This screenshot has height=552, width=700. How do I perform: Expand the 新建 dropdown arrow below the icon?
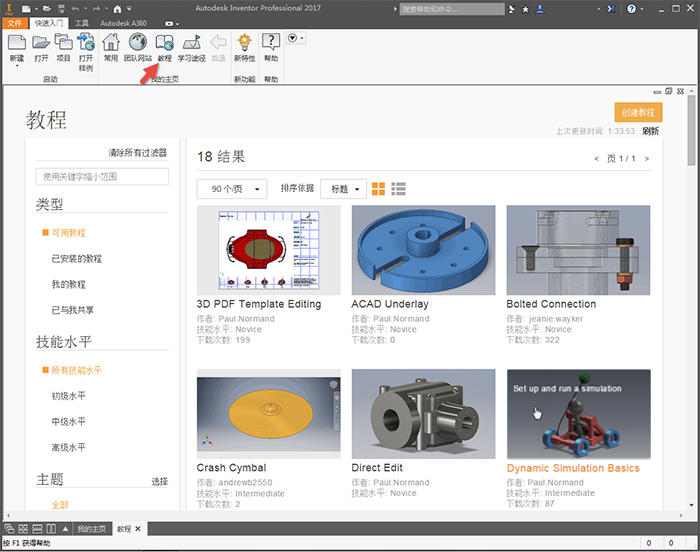[x=17, y=66]
